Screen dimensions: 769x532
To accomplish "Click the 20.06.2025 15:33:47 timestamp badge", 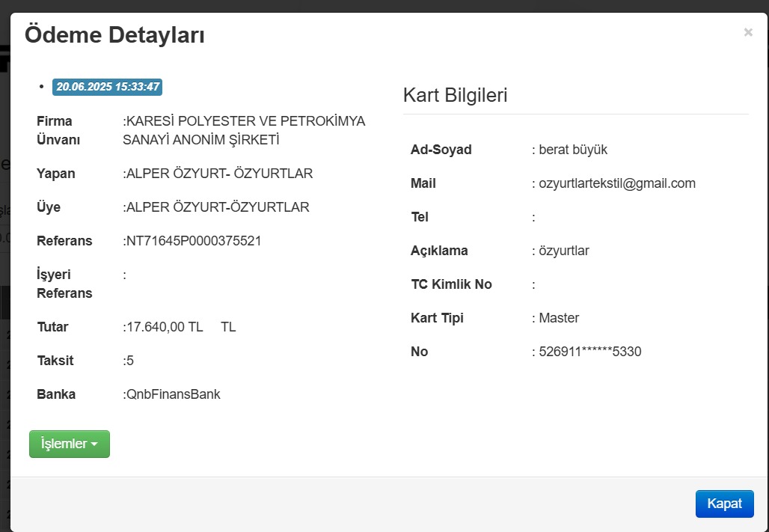I will [x=107, y=87].
